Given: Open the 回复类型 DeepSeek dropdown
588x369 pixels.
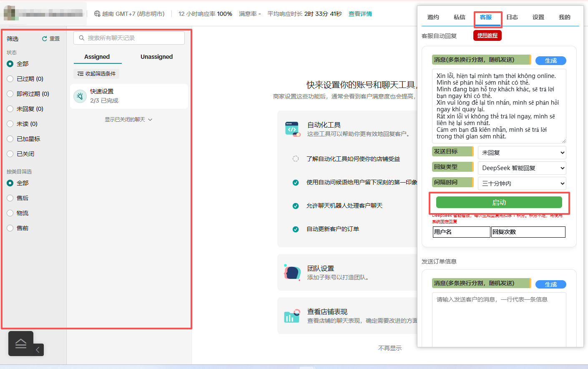Looking at the screenshot, I should 522,168.
